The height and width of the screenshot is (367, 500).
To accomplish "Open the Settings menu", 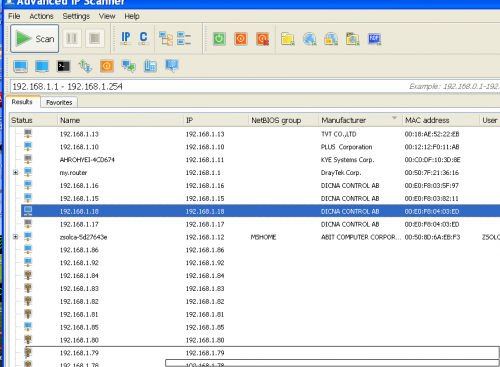I will 76,16.
